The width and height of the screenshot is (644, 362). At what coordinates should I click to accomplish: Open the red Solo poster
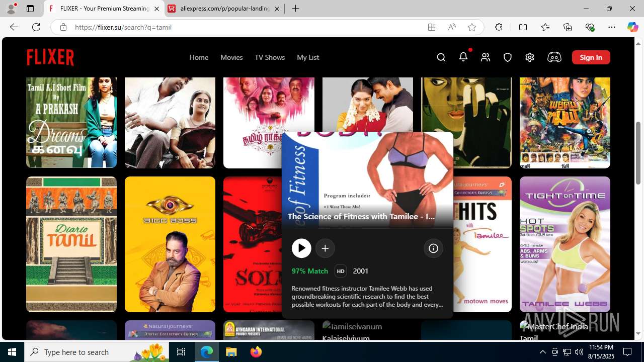pos(252,244)
